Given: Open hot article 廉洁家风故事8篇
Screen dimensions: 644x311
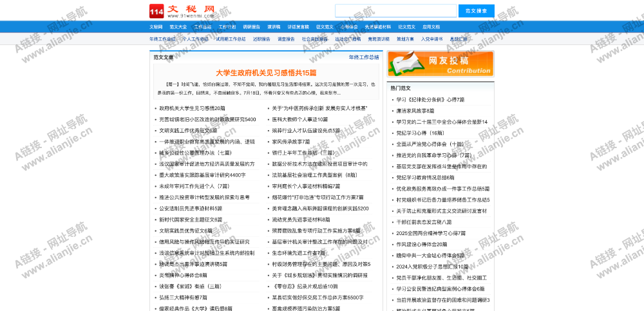Looking at the screenshot, I should tap(415, 111).
